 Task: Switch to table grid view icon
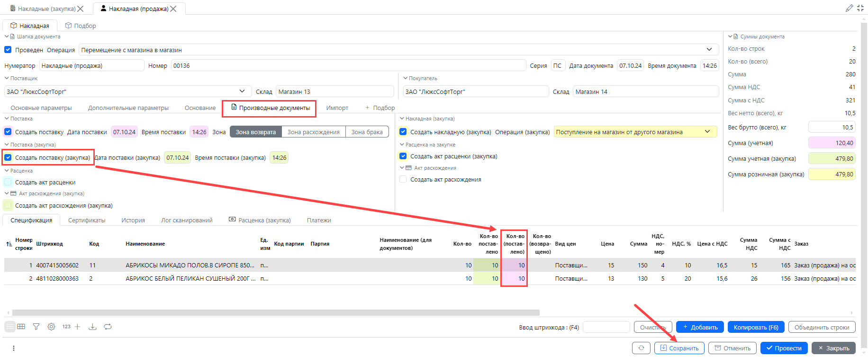[21, 327]
